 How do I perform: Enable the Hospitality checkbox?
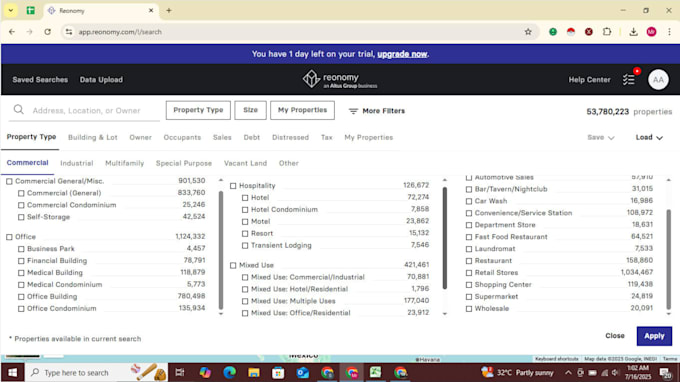click(x=233, y=186)
